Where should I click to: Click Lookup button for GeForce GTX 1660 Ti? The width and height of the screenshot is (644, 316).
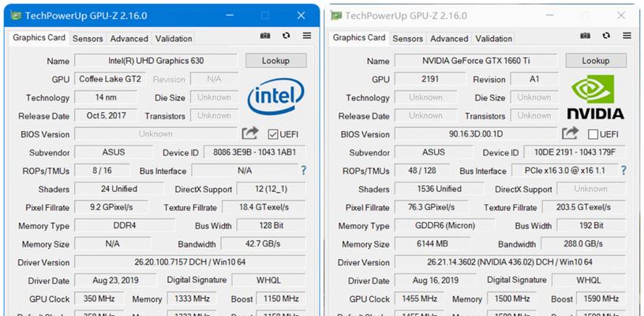[x=596, y=60]
